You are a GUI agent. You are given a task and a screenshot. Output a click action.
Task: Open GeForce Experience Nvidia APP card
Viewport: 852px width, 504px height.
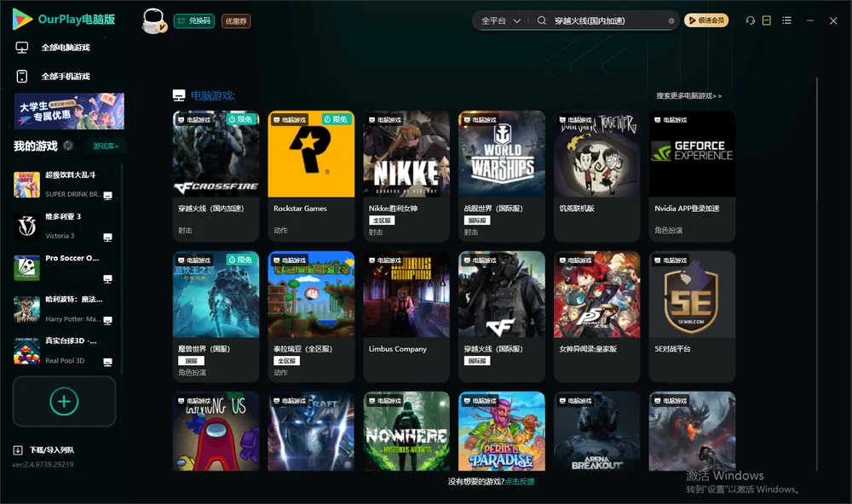coord(692,176)
